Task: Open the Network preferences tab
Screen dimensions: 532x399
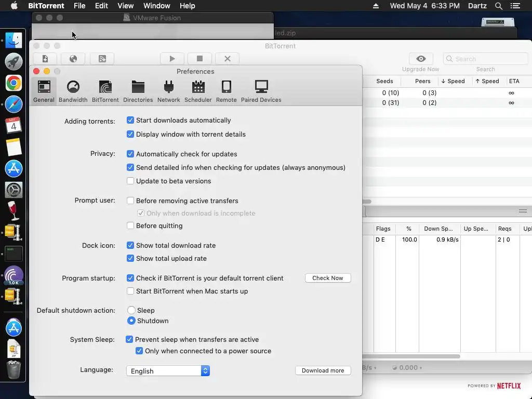Action: 169,91
